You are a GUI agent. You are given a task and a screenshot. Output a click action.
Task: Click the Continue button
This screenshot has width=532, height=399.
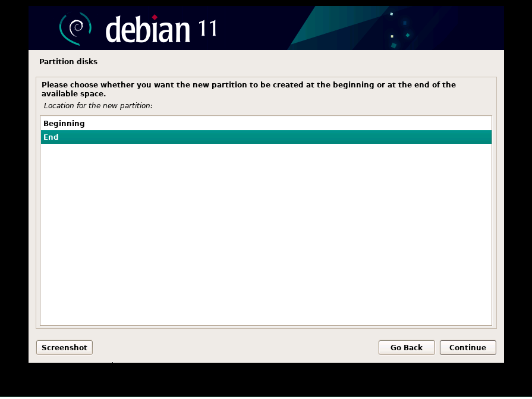468,347
